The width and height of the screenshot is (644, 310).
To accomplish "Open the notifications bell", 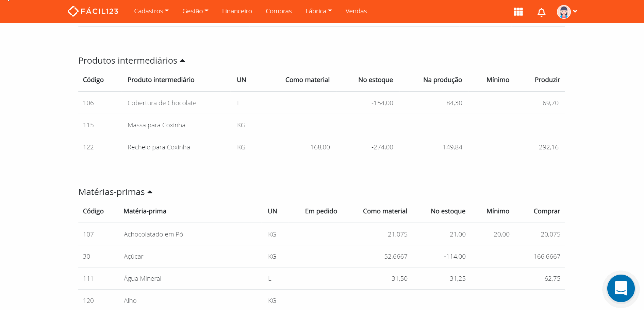I will (541, 11).
